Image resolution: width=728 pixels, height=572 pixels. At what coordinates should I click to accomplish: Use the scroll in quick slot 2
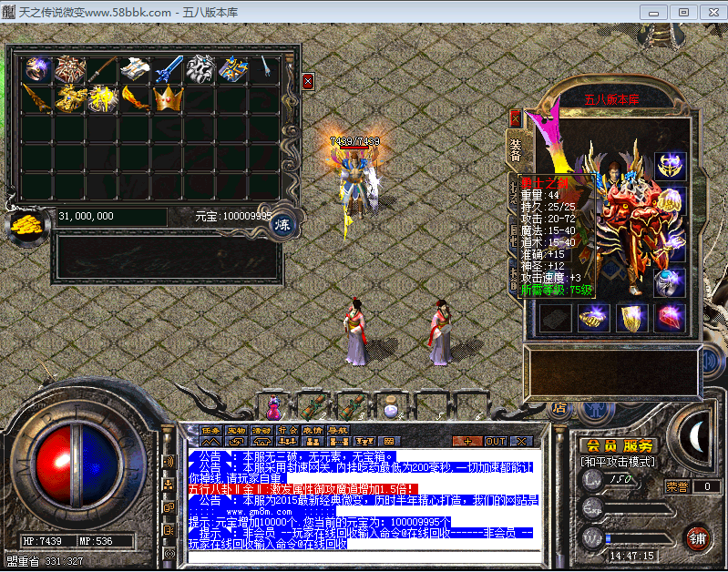[x=313, y=408]
